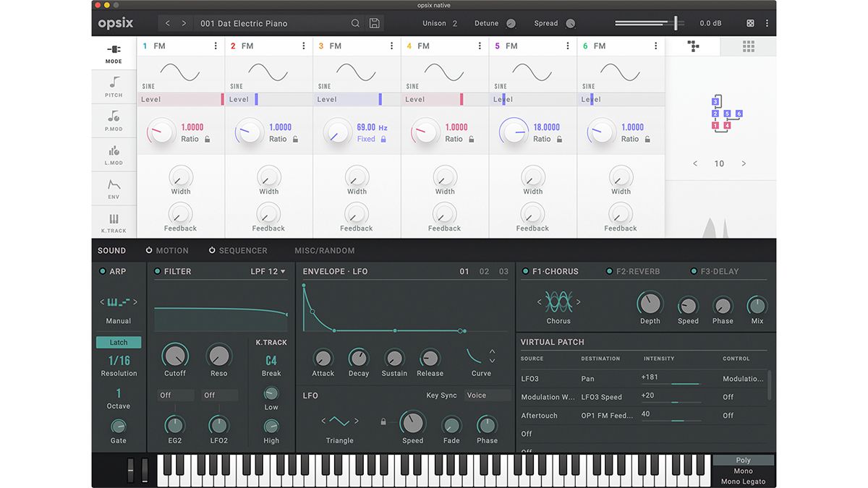Click operator 1 sine waveform display

coord(180,72)
